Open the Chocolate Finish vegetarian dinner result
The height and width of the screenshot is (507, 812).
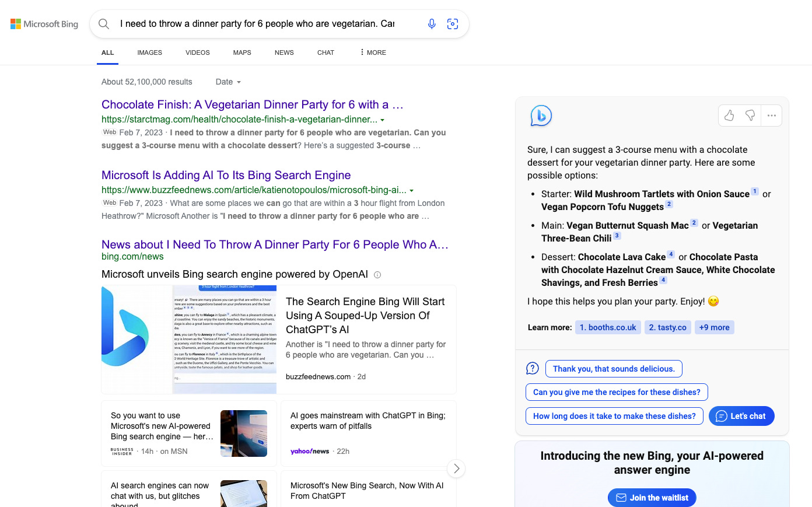tap(253, 104)
